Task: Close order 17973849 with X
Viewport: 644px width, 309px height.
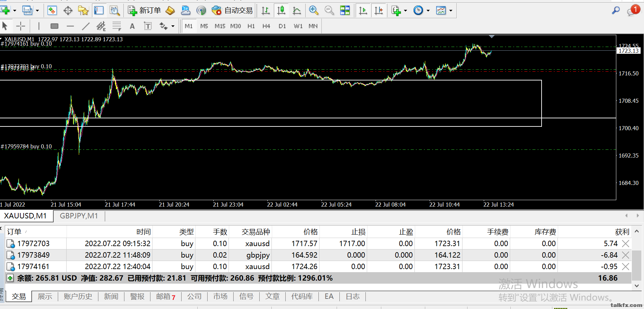Action: [x=625, y=255]
